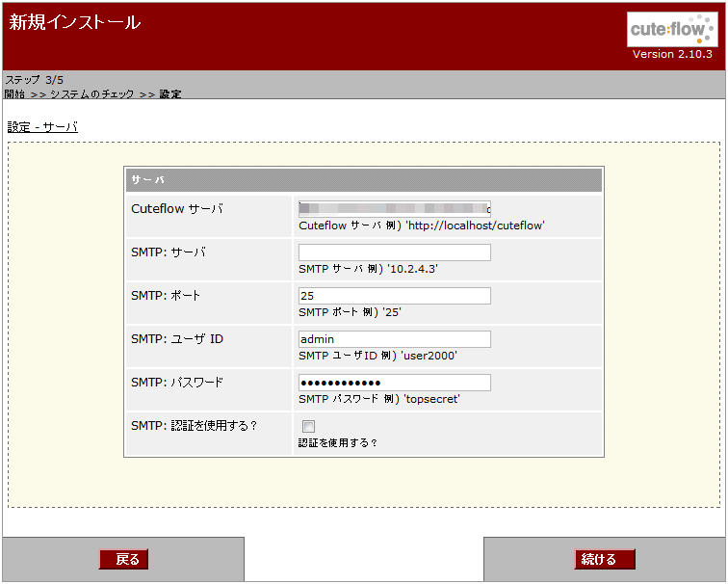Screen dimensions: 728x584
Task: Click the SMTP ポート 例) '25' hint
Action: (x=351, y=312)
